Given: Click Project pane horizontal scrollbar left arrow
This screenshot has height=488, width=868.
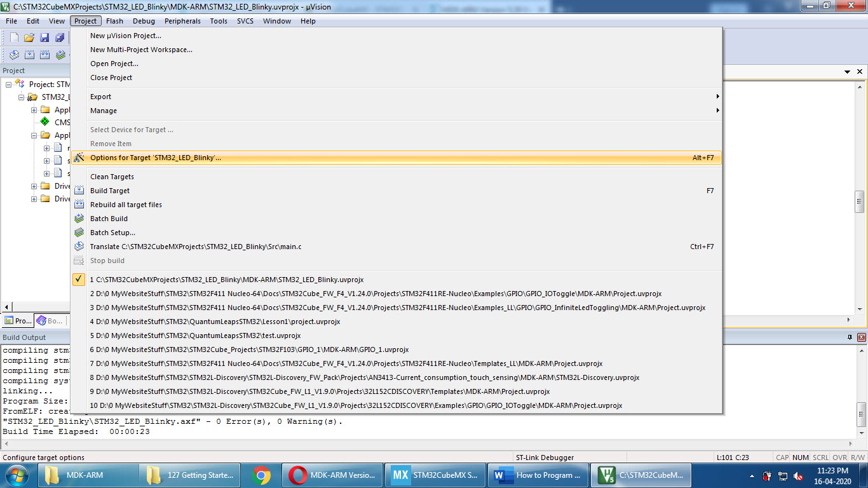Looking at the screenshot, I should pyautogui.click(x=6, y=307).
